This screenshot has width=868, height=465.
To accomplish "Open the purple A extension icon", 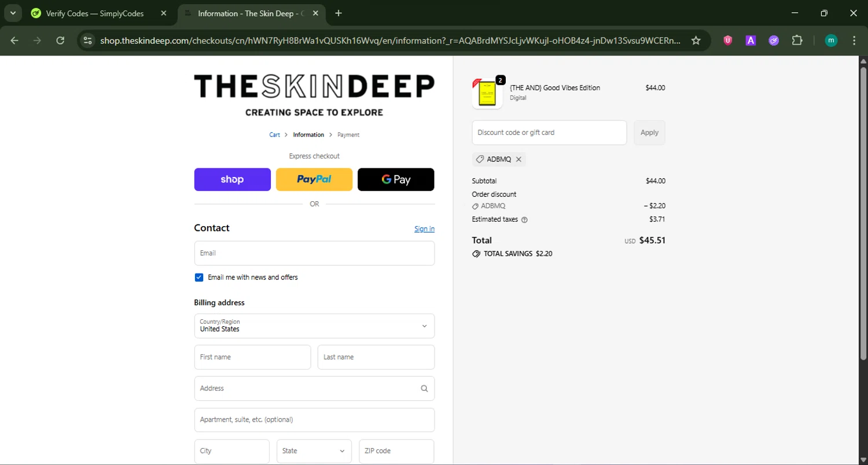I will 751,40.
